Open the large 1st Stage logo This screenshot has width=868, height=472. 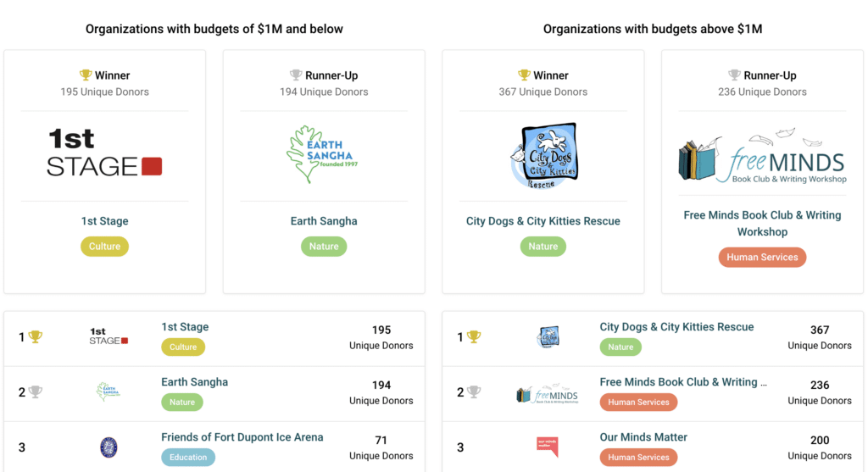click(x=104, y=153)
